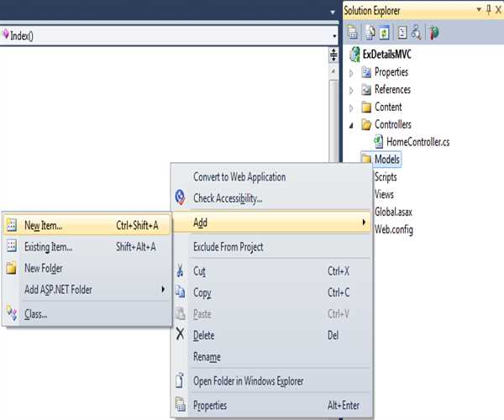
Task: Click the ExDetailsMVC project icon
Action: 354,55
